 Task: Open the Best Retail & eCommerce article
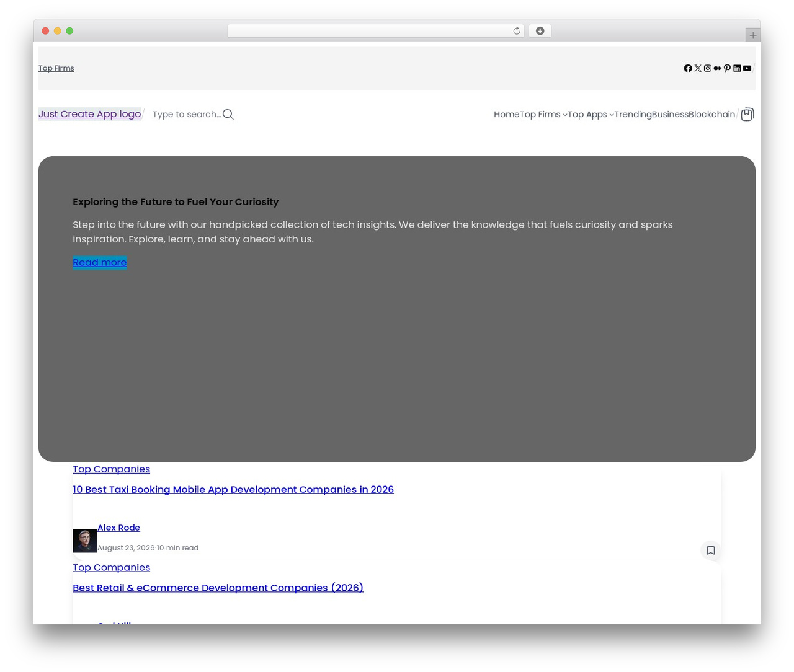coord(218,588)
